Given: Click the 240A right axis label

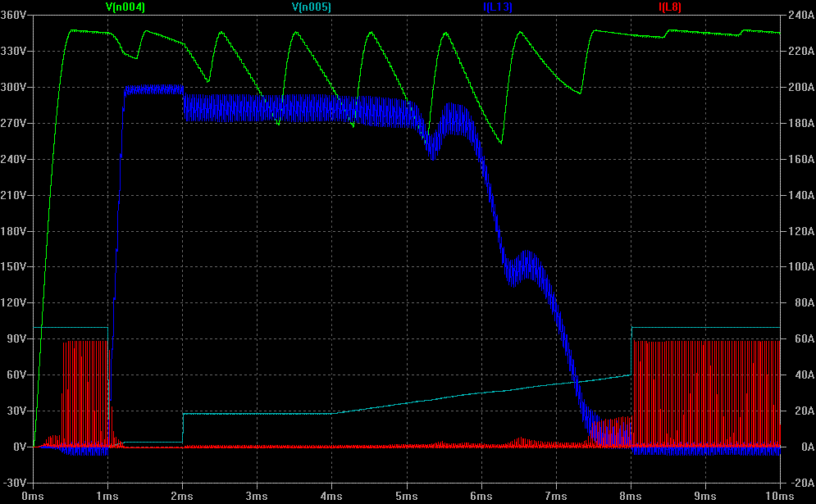Looking at the screenshot, I should pos(801,15).
